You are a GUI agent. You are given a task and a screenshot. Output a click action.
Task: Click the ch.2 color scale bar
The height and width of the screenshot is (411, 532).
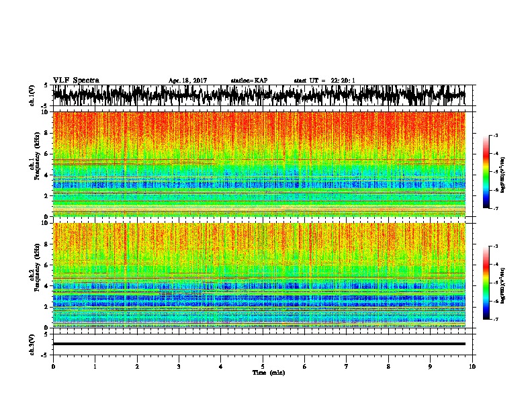point(486,283)
